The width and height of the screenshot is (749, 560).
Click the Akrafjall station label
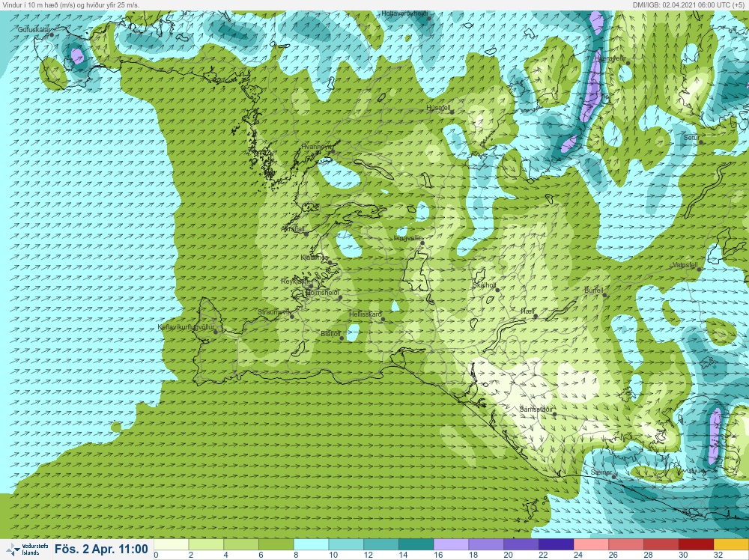point(294,229)
